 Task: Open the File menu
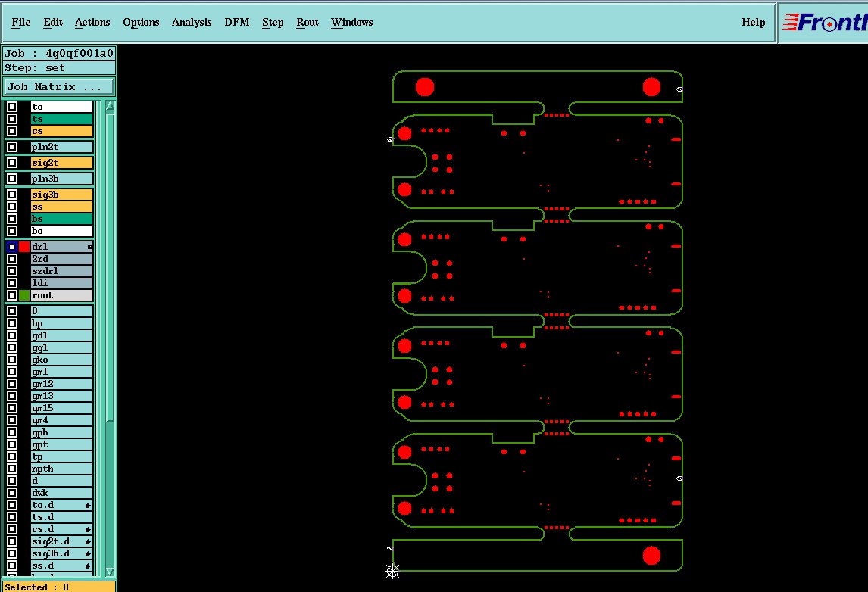point(21,23)
